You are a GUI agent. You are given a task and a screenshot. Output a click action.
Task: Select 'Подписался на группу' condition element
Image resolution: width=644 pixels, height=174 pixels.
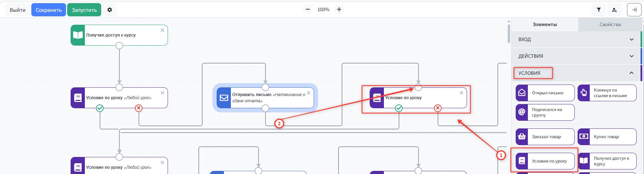[x=545, y=112]
